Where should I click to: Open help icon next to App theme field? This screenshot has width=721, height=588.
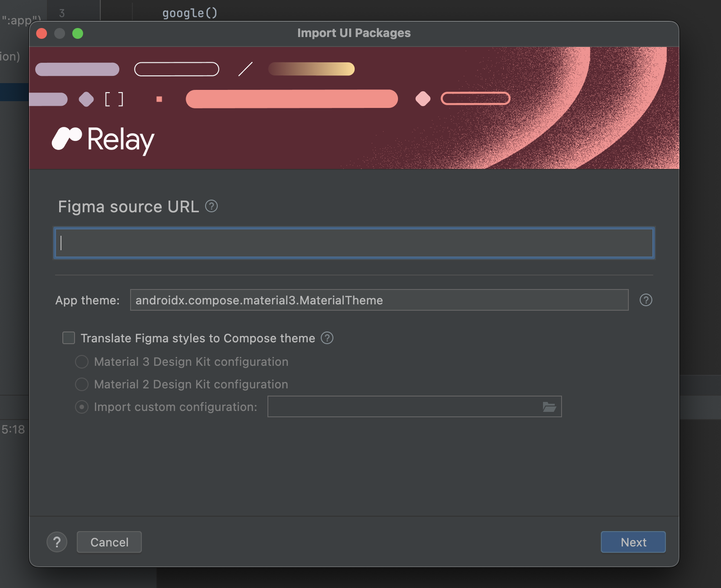point(646,300)
